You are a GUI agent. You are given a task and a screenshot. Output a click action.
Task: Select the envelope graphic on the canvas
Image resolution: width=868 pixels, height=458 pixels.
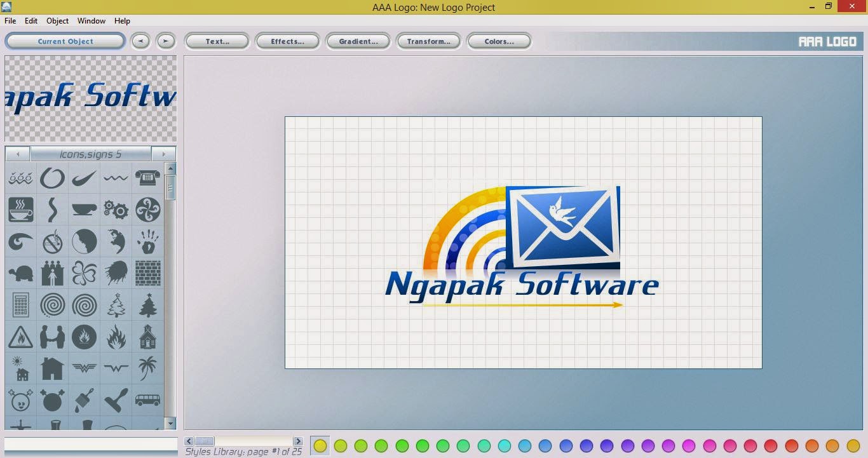tap(564, 226)
